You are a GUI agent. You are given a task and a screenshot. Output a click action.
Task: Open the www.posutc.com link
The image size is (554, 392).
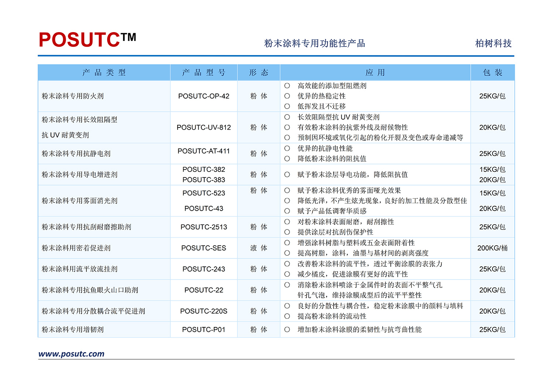click(71, 354)
